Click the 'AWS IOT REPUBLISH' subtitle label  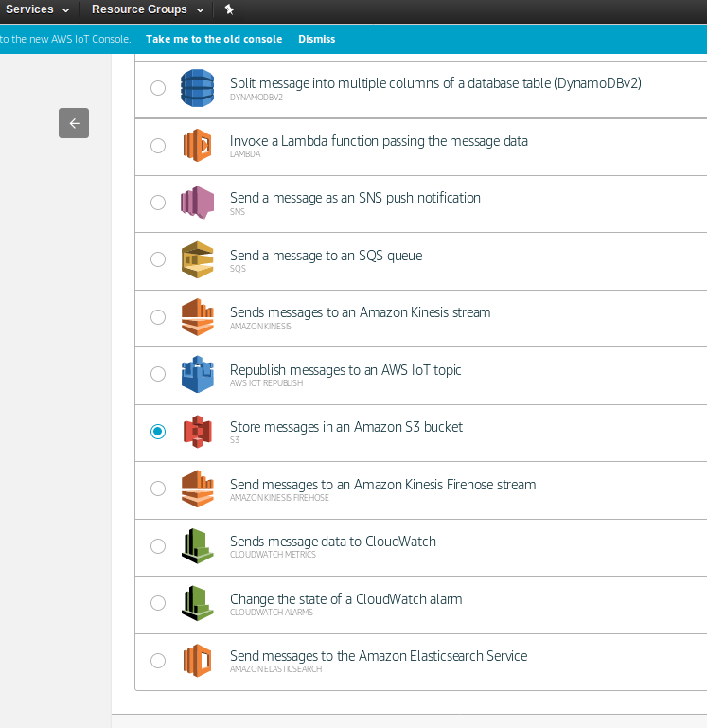pos(267,383)
